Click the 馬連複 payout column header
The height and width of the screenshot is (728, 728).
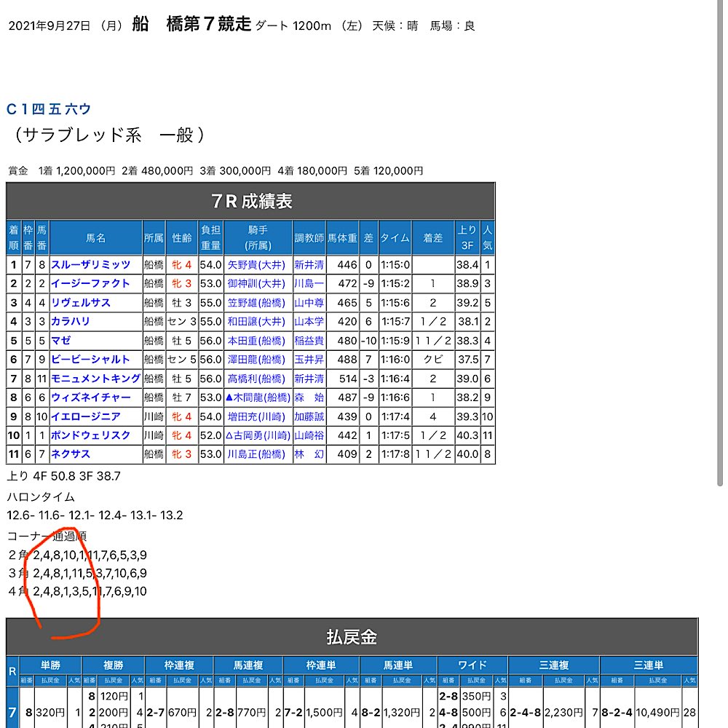(248, 665)
